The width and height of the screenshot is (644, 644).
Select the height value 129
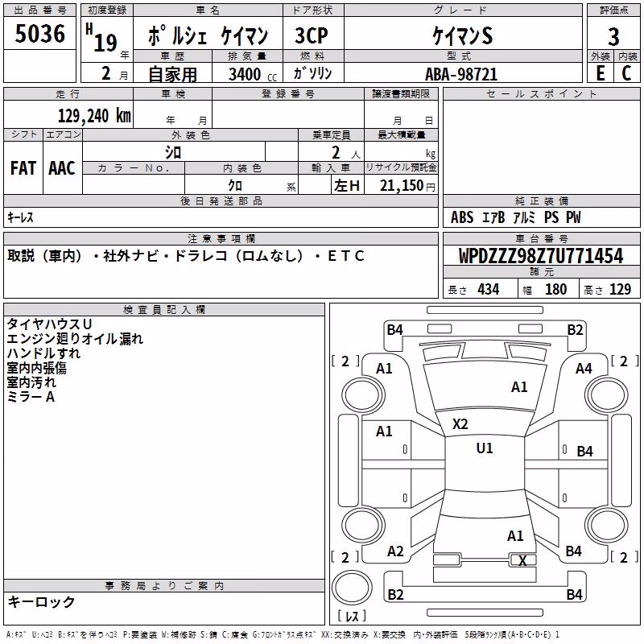pyautogui.click(x=620, y=289)
